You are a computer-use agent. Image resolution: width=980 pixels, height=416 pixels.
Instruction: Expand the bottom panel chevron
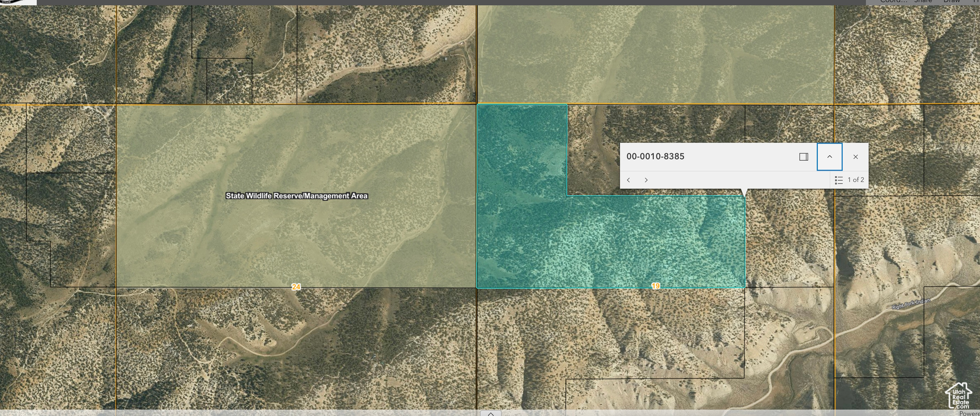[x=490, y=413]
